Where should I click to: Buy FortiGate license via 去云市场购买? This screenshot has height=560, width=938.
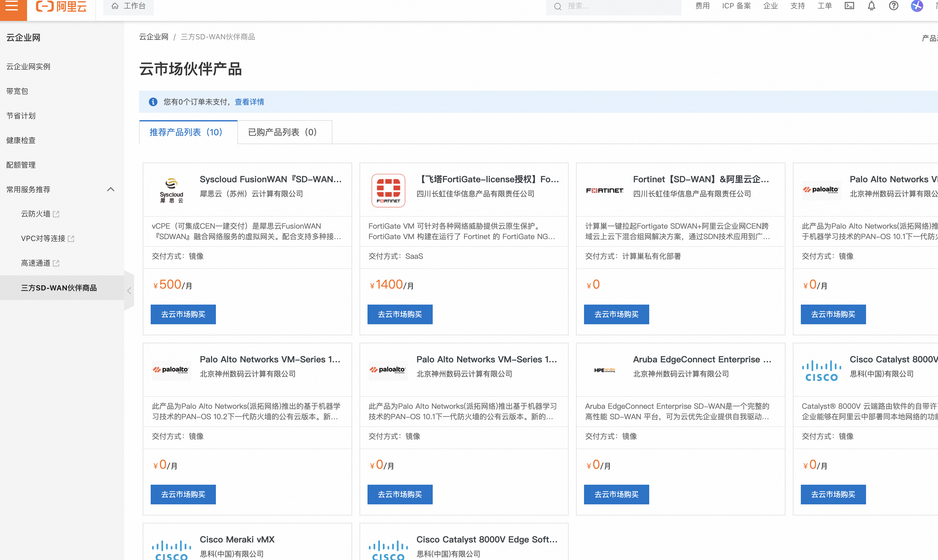click(x=400, y=314)
